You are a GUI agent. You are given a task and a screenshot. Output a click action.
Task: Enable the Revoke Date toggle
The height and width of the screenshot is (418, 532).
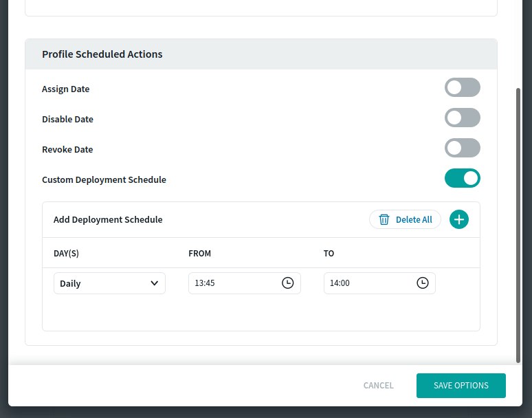point(462,148)
